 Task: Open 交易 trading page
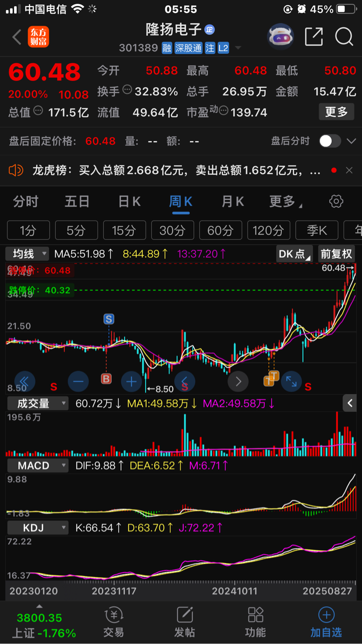pyautogui.click(x=114, y=622)
